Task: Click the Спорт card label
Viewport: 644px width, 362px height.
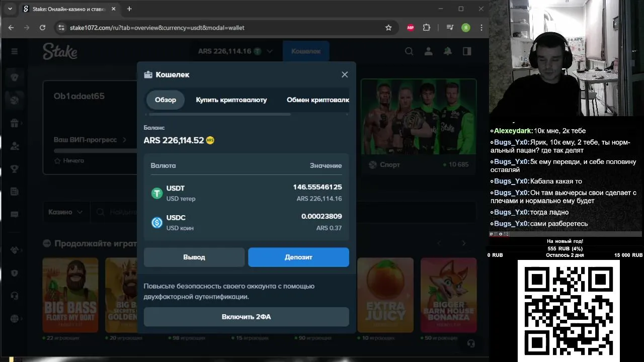Action: tap(390, 165)
